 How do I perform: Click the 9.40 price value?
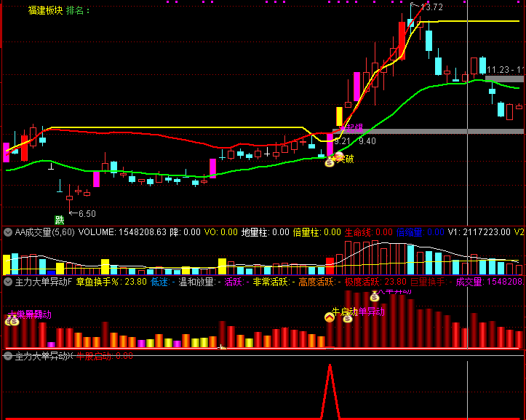click(x=367, y=141)
